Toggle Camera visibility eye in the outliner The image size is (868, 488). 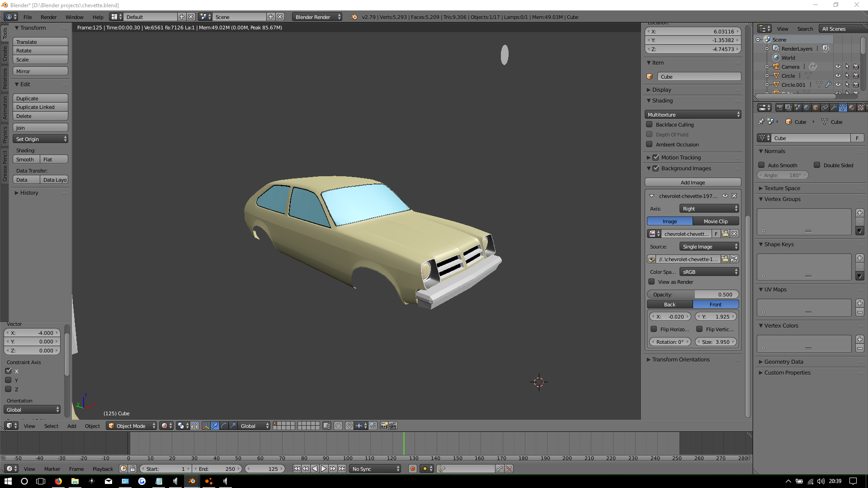point(838,66)
